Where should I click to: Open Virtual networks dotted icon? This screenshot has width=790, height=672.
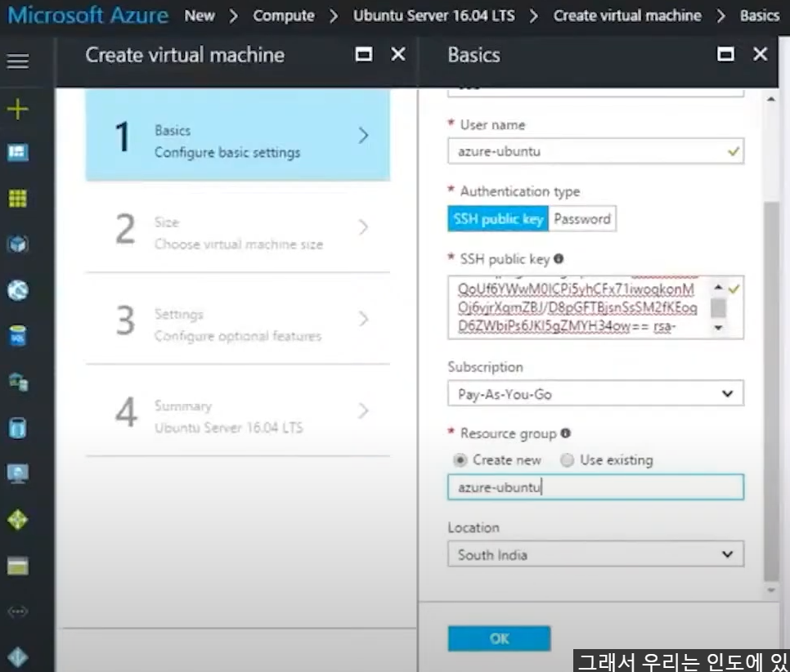click(18, 612)
